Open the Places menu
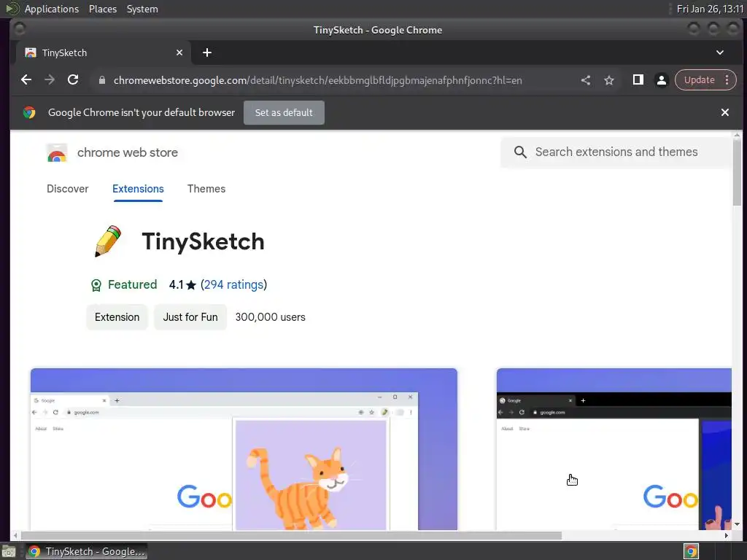The width and height of the screenshot is (747, 560). pyautogui.click(x=103, y=9)
